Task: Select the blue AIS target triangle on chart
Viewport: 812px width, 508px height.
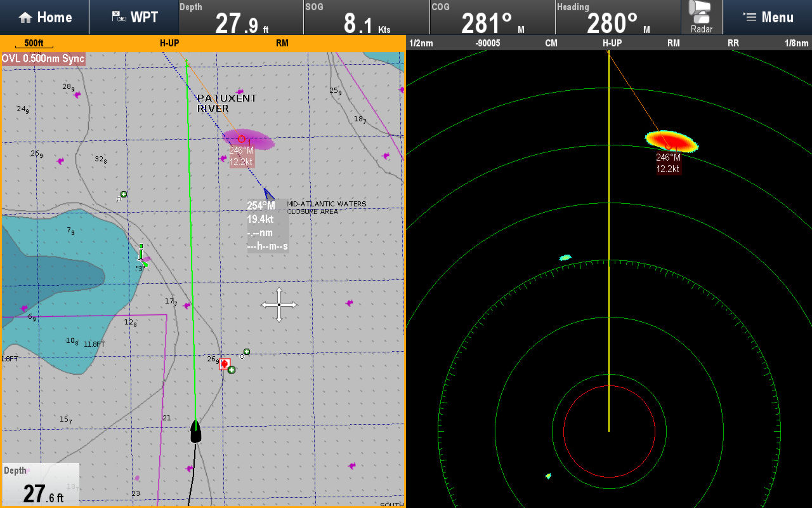Action: click(x=268, y=193)
